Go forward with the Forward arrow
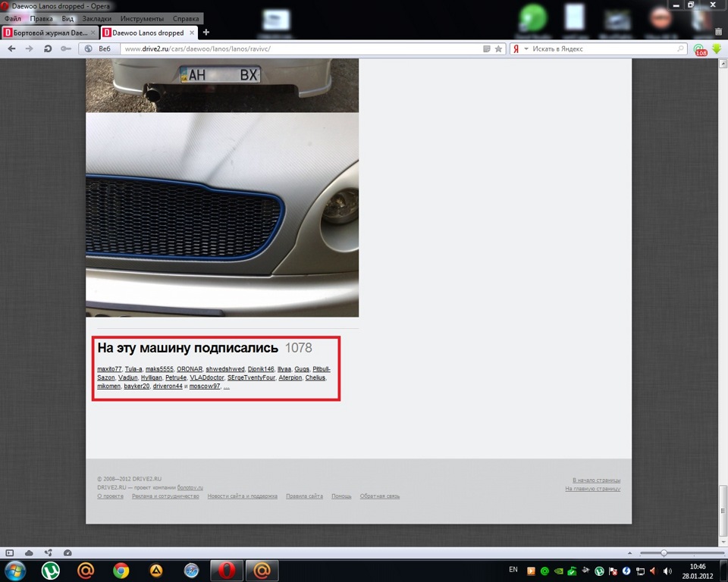This screenshot has width=728, height=582. (30, 48)
